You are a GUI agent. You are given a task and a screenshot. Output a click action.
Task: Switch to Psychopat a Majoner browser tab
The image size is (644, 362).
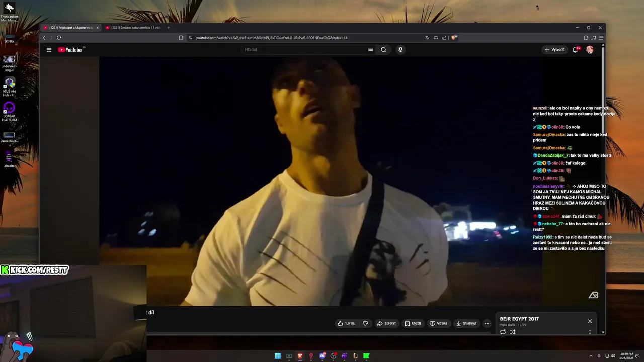point(70,28)
